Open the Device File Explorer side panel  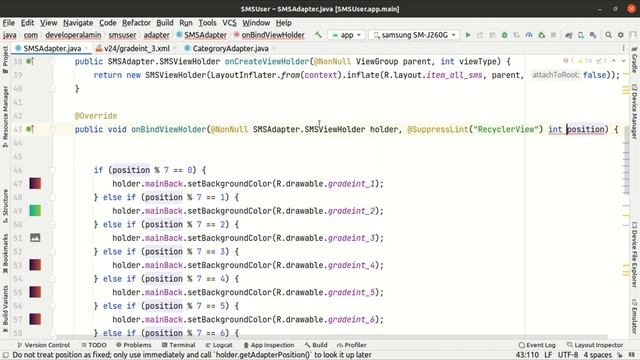click(x=634, y=255)
